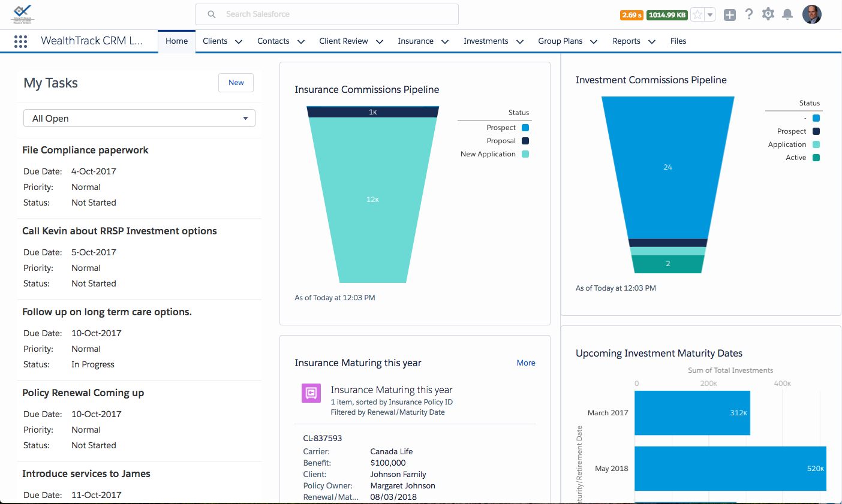This screenshot has height=504, width=842.
Task: Open the Help question mark icon
Action: (749, 14)
